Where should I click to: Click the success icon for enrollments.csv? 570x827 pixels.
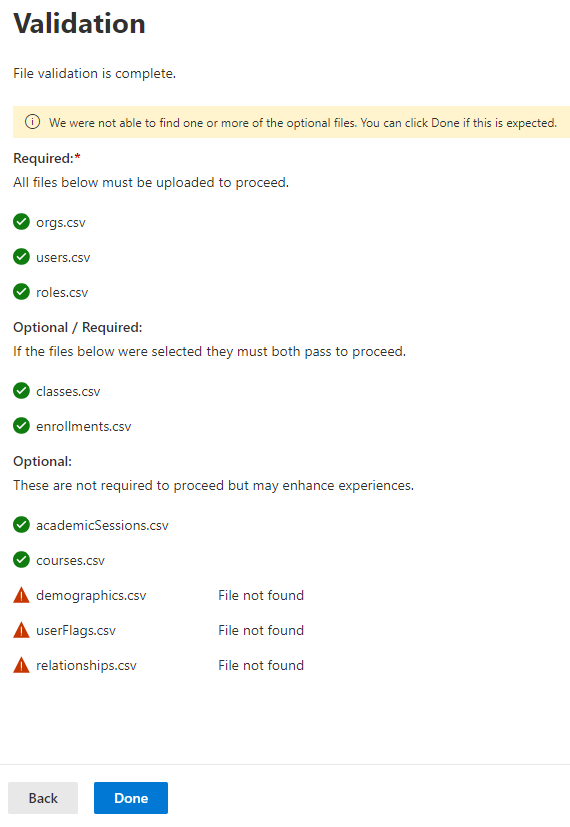tap(21, 426)
